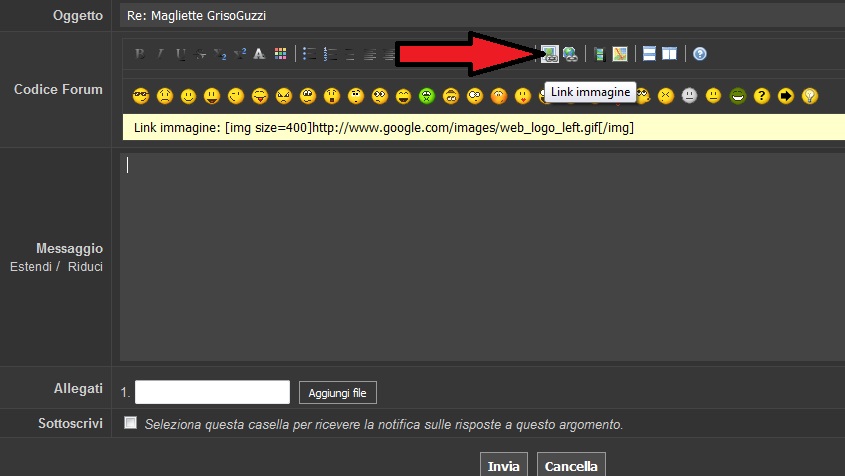Viewport: 845px width, 476px height.
Task: Insert a web link with the globe-chain icon
Action: (570, 54)
